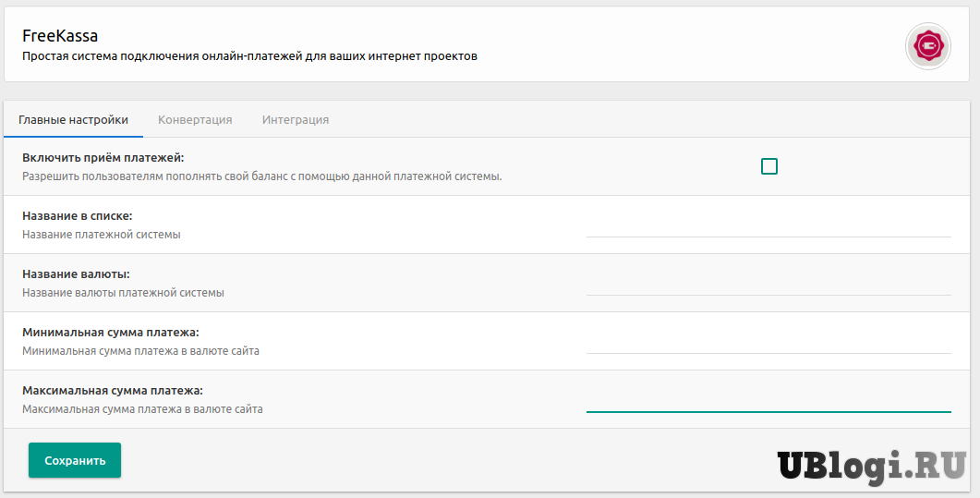Click the Название в списке label text
The image size is (980, 498).
pos(78,216)
